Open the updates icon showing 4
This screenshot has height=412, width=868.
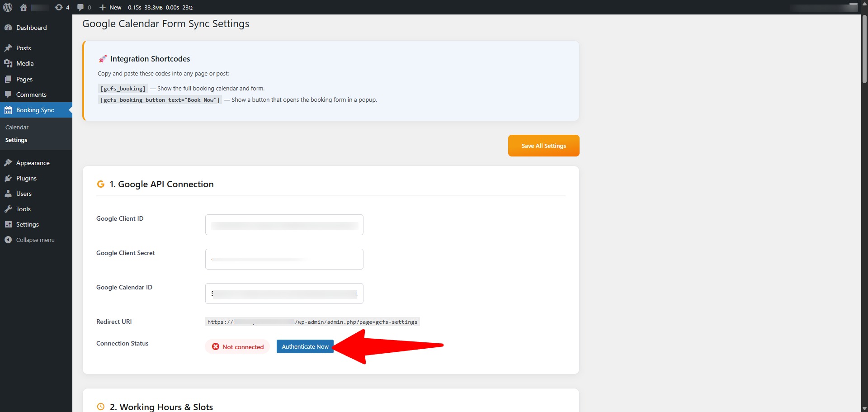pos(62,7)
